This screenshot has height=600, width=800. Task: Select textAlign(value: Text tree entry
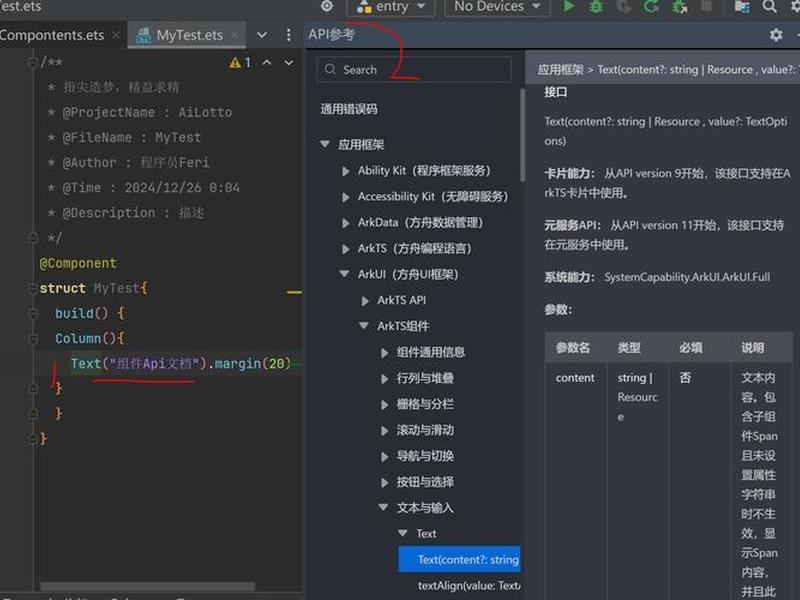469,586
